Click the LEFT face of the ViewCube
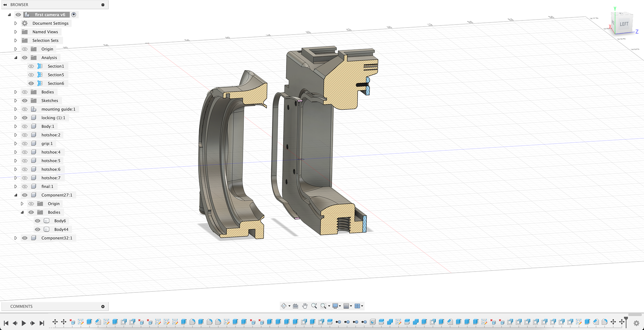Screen dimensions: 644x330 (x=624, y=24)
